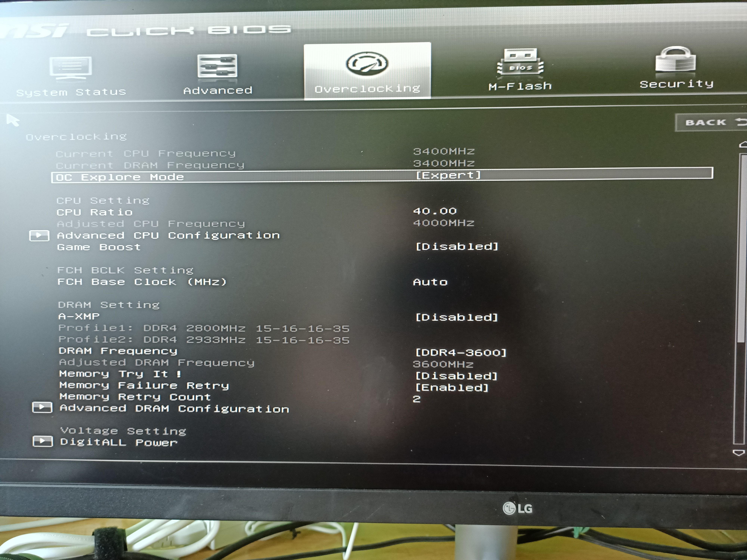This screenshot has width=747, height=560.
Task: Click Adjusted DRAM Frequency 3600MHz value
Action: tap(443, 364)
